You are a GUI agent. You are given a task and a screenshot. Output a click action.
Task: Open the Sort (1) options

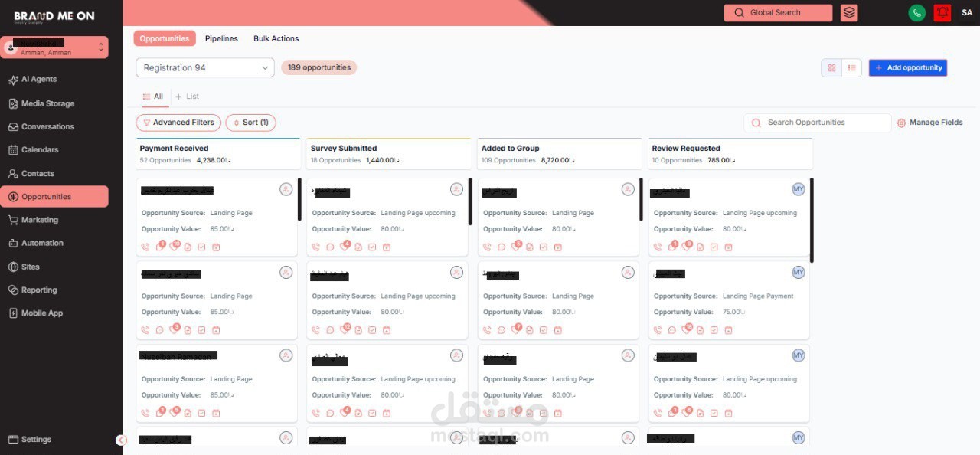[250, 123]
